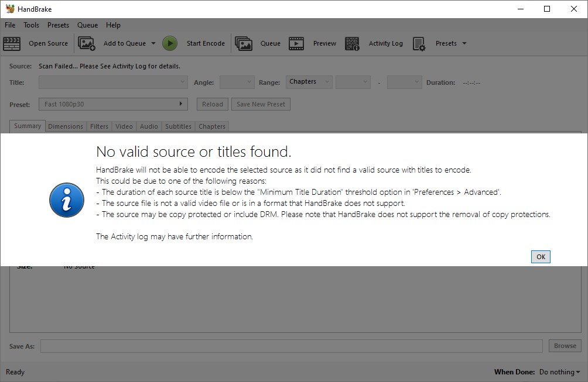This screenshot has height=382, width=588.
Task: Switch to the Subtitles tab
Action: [178, 126]
